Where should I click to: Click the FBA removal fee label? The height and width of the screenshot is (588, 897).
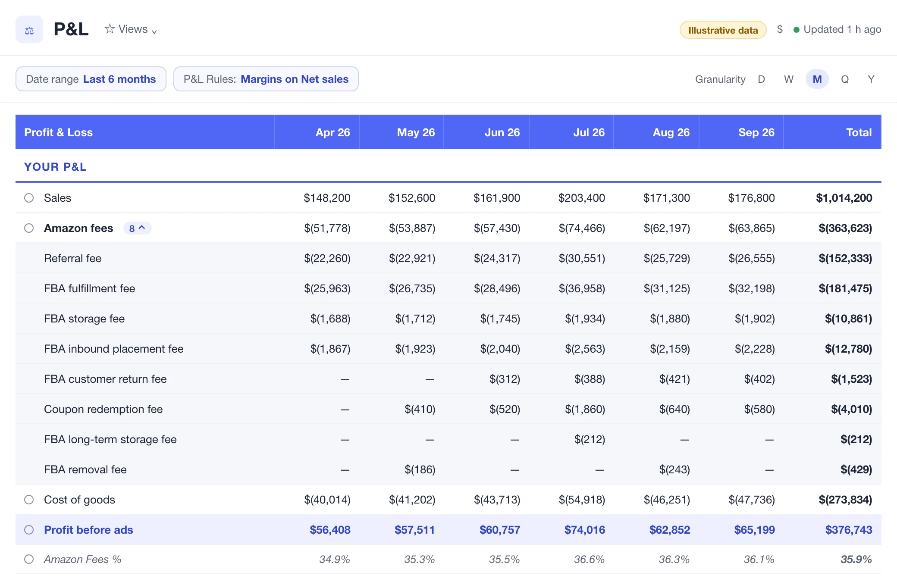point(85,469)
